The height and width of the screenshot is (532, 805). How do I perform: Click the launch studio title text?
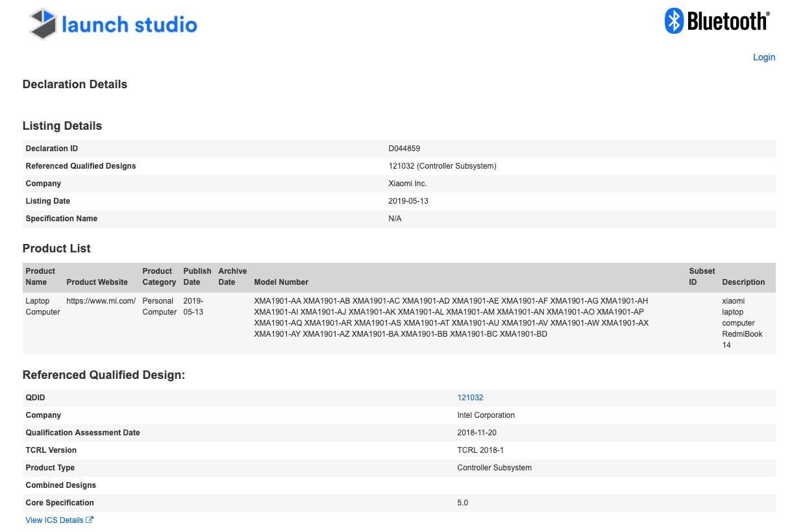(x=129, y=25)
